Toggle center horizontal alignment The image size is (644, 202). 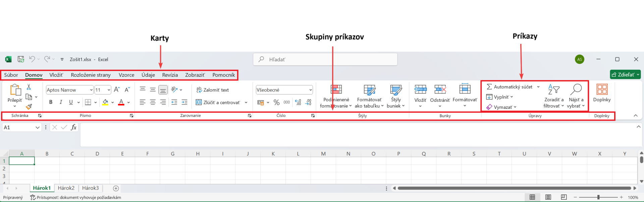(153, 102)
